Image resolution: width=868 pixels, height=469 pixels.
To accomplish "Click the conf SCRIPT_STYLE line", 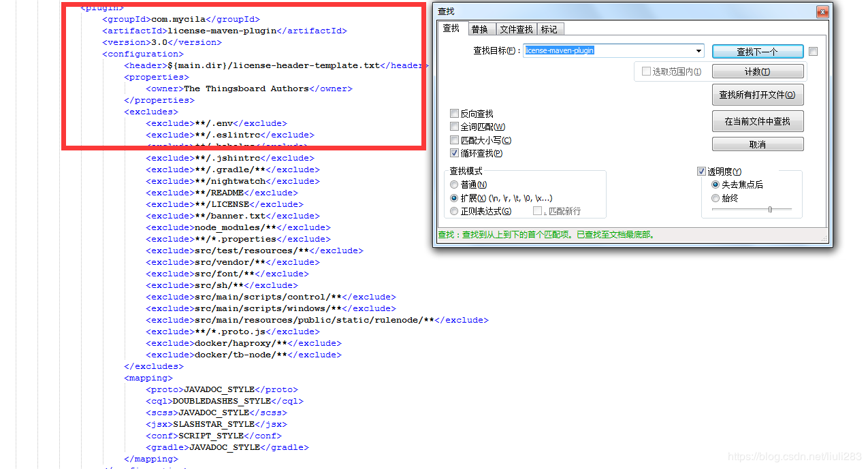I will coord(214,436).
